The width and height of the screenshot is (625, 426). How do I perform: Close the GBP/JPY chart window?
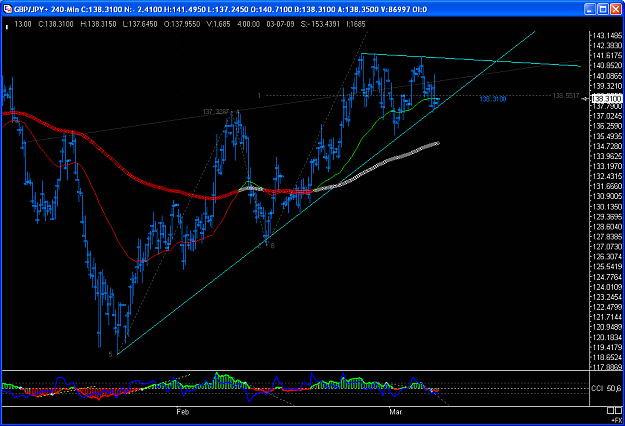point(616,9)
